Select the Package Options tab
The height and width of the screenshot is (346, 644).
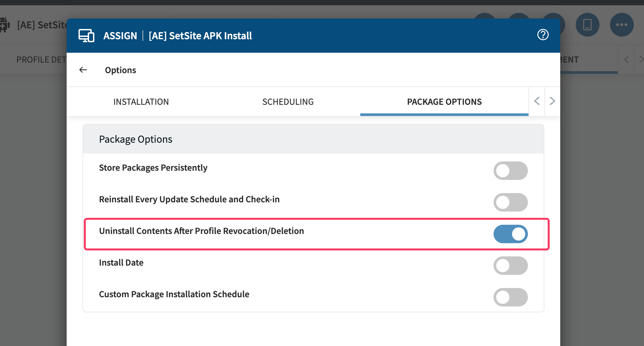pyautogui.click(x=444, y=102)
